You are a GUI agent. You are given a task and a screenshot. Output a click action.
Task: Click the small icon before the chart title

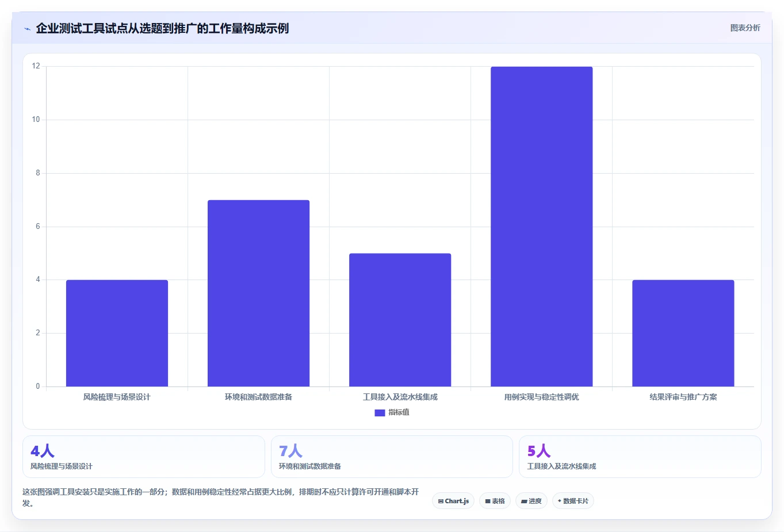(27, 29)
